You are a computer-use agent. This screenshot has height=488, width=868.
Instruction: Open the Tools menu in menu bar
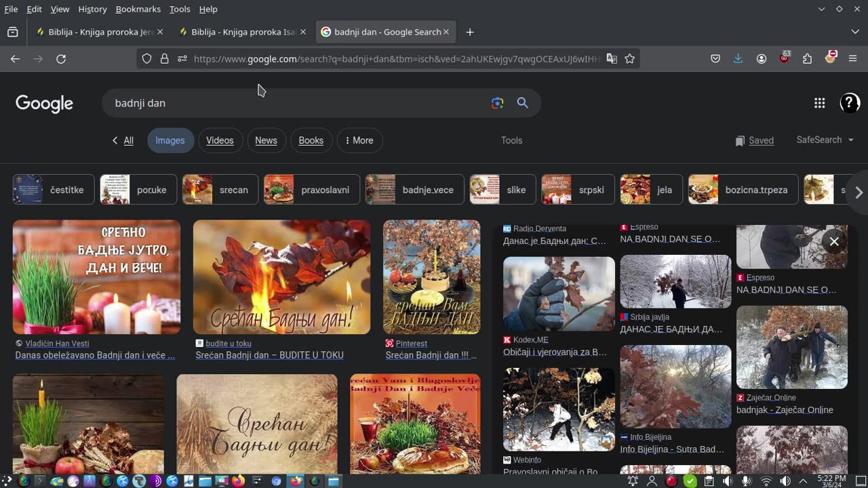pos(180,9)
